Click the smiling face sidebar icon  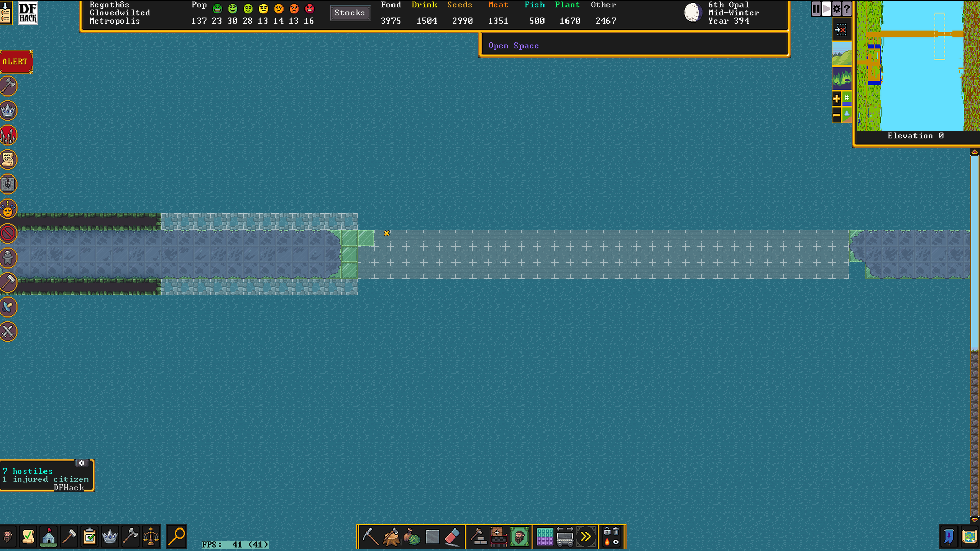(8, 209)
